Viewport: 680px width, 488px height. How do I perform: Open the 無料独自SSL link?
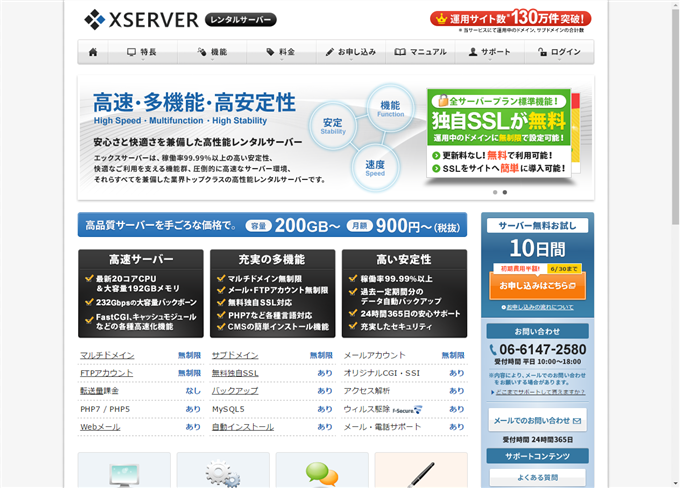235,373
